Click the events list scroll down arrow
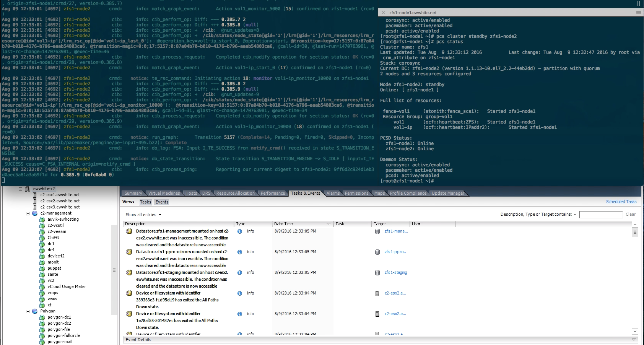This screenshot has width=644, height=345. click(635, 331)
